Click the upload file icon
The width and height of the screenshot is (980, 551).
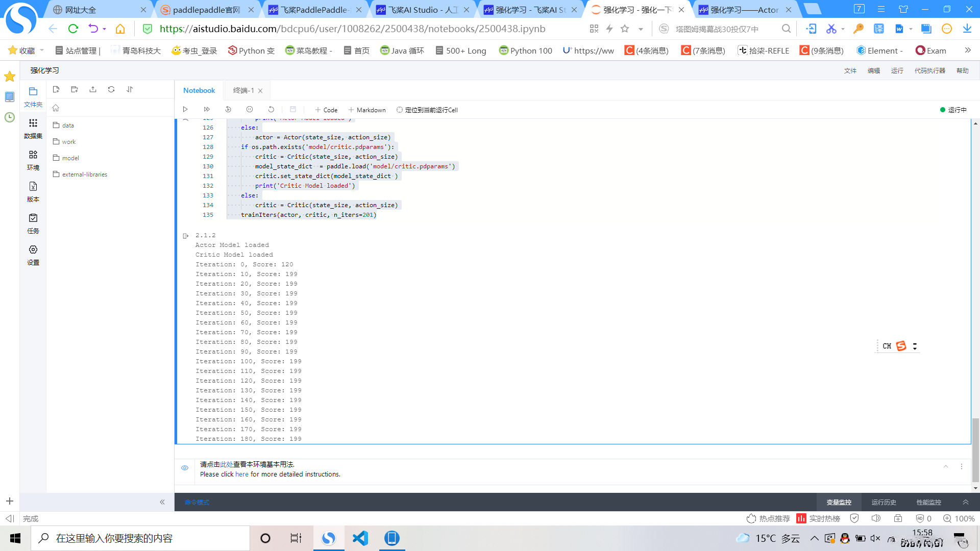tap(93, 89)
